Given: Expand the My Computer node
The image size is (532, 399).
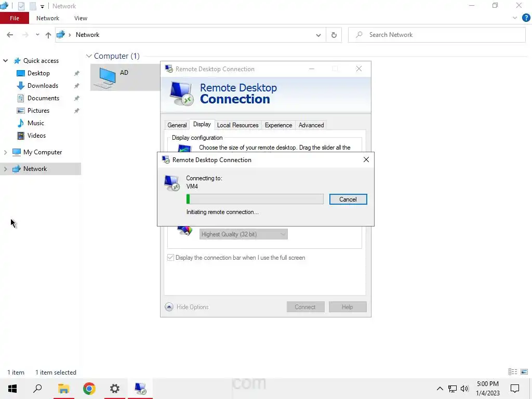Looking at the screenshot, I should 5,152.
